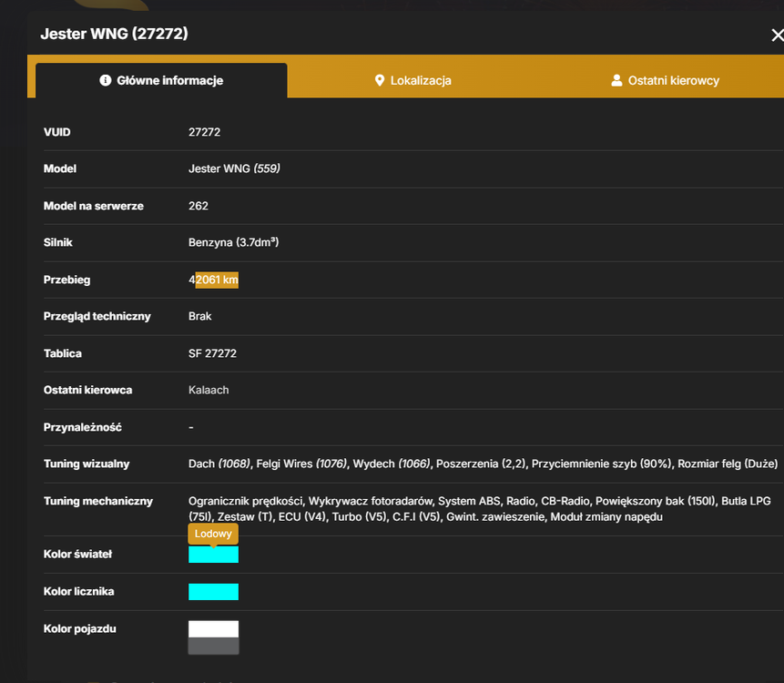Open the Główne informacje tab
The image size is (784, 683).
[x=161, y=80]
